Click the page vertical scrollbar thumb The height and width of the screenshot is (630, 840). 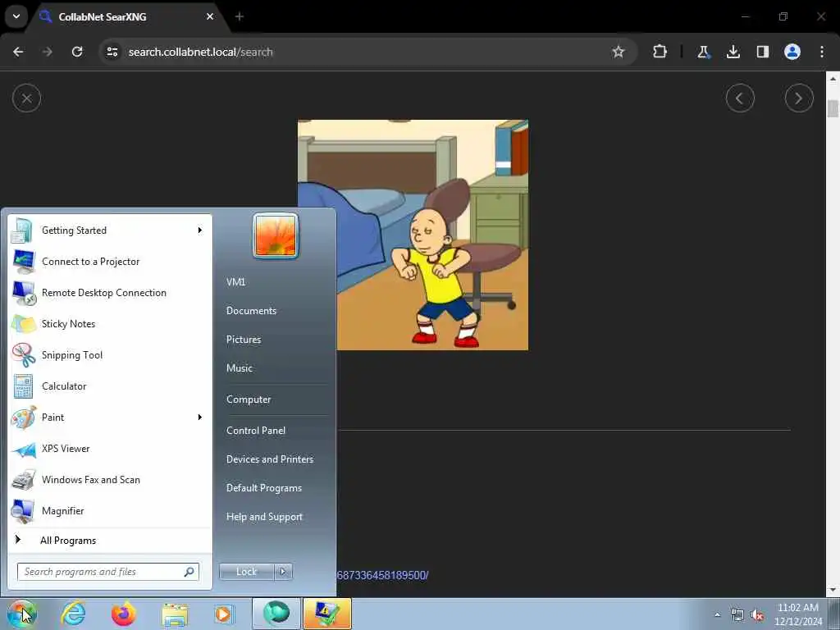coord(833,108)
